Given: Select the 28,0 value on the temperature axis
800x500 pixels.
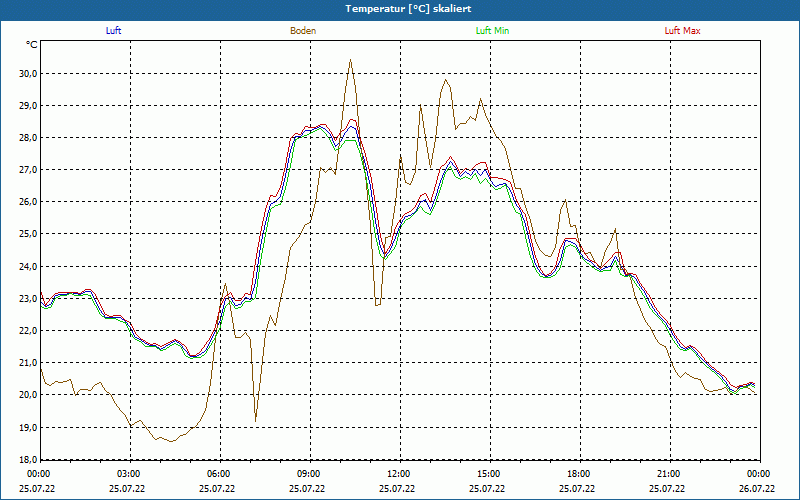Looking at the screenshot, I should tap(29, 138).
